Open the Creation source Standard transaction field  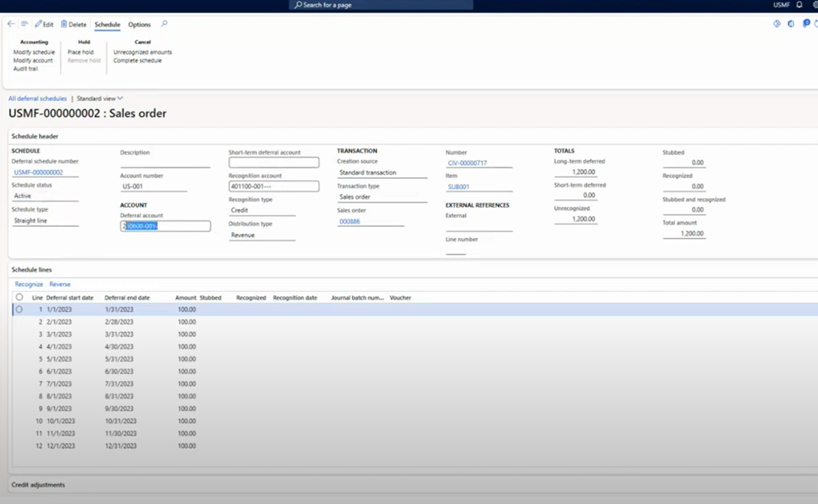[x=382, y=173]
